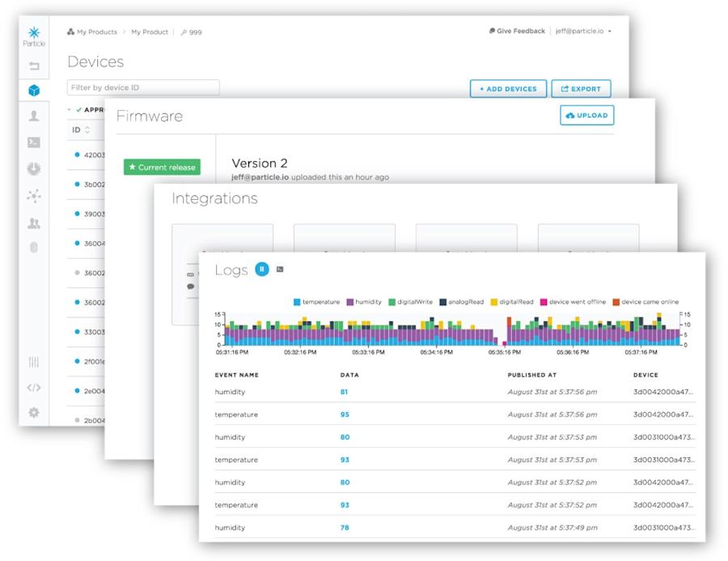The image size is (728, 561).
Task: Click device ID in the humidity 81 row
Action: click(663, 392)
